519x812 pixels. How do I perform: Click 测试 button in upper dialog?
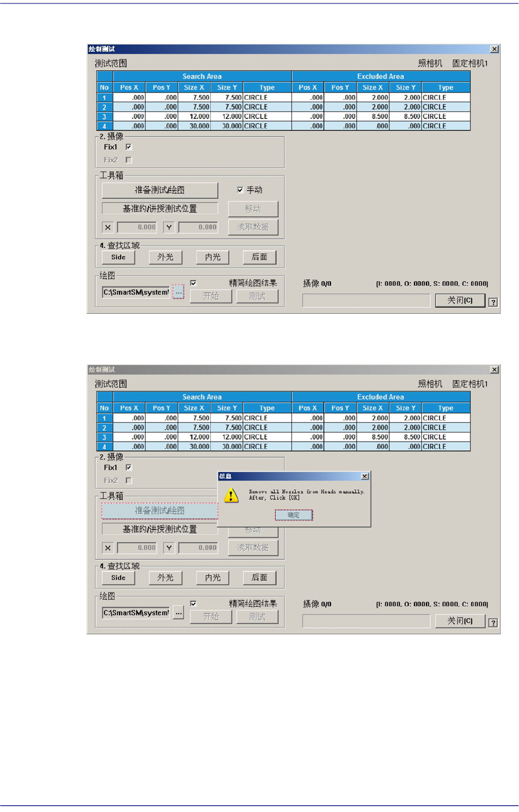(257, 296)
